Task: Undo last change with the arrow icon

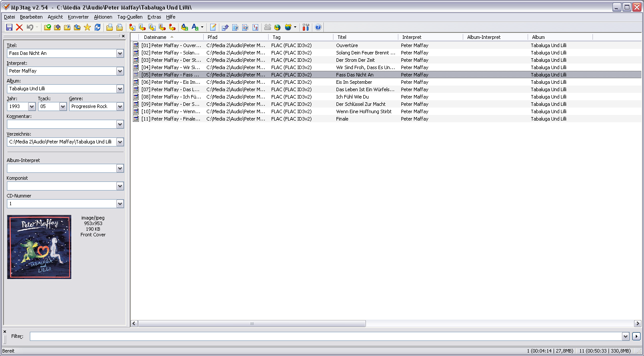Action: 30,27
